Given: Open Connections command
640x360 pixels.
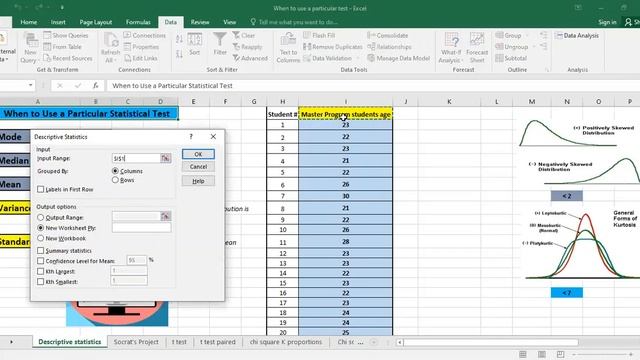Looking at the screenshot, I should click(144, 36).
